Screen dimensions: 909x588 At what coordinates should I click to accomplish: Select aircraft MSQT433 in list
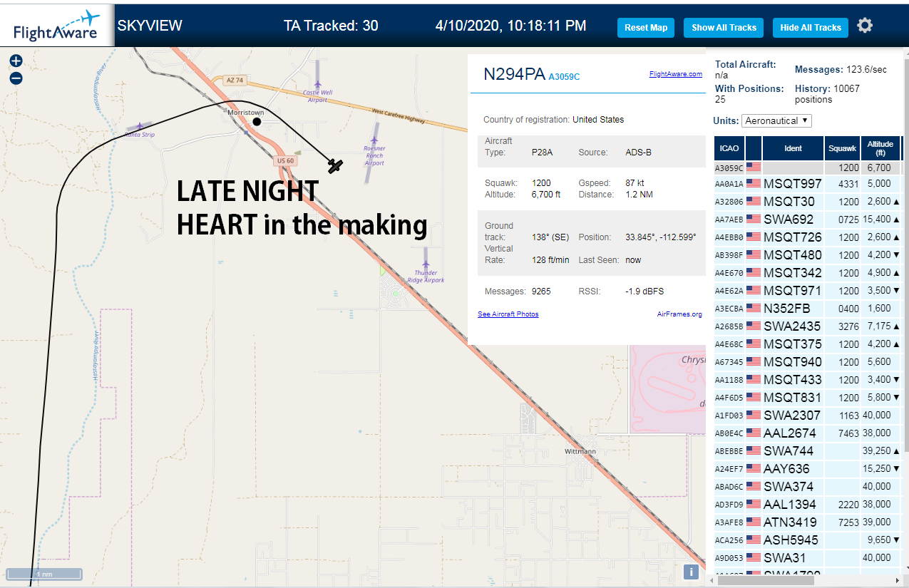coord(808,380)
